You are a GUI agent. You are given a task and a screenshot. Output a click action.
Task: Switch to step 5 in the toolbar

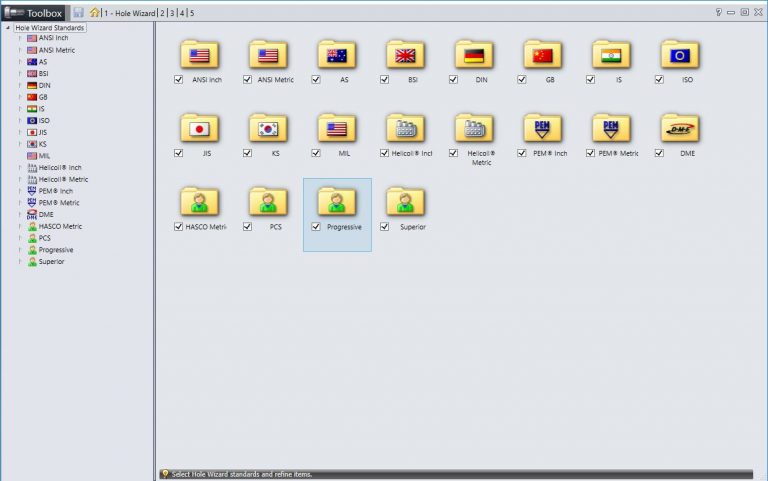click(192, 13)
